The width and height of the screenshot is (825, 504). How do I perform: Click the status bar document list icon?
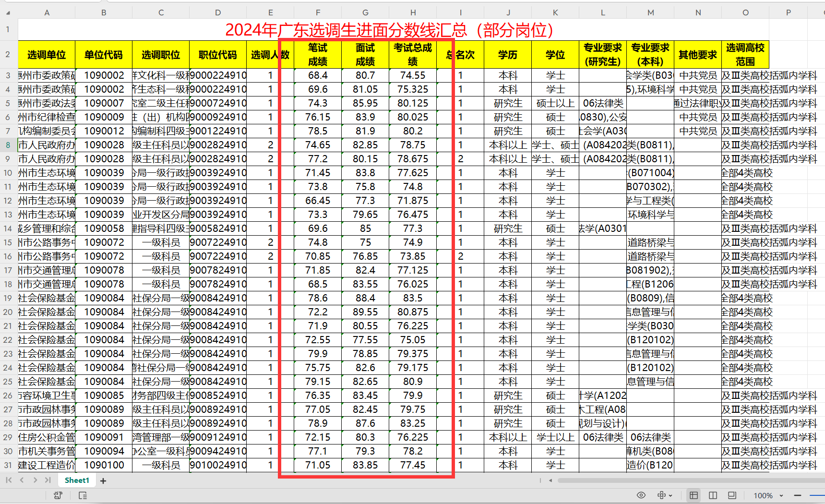click(83, 495)
